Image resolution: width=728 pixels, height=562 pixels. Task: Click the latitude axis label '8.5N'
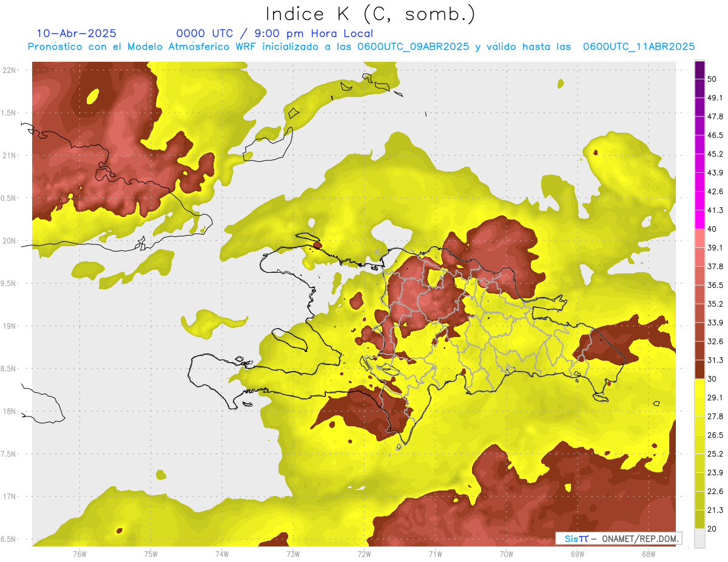coord(9,369)
